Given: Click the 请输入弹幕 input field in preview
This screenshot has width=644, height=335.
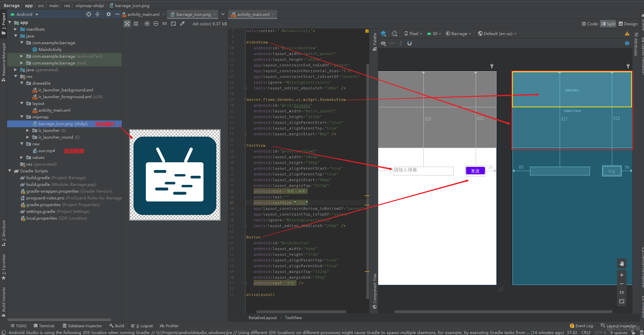Looking at the screenshot, I should coord(423,171).
